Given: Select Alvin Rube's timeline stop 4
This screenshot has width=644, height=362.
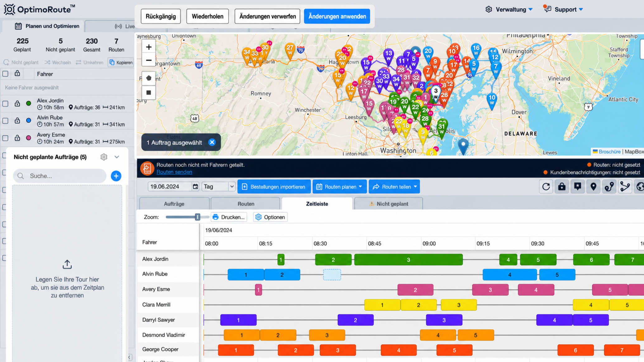Looking at the screenshot, I should [x=510, y=275].
